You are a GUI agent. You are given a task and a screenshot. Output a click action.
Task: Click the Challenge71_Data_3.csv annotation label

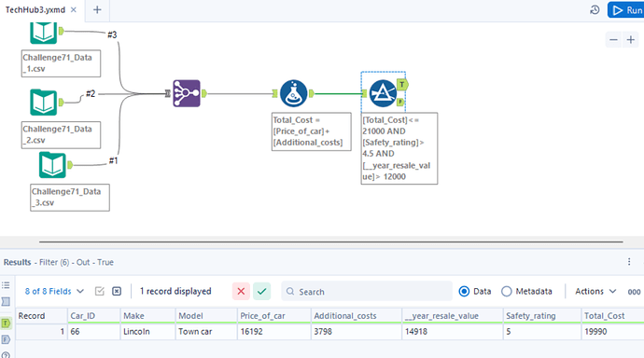[70, 198]
